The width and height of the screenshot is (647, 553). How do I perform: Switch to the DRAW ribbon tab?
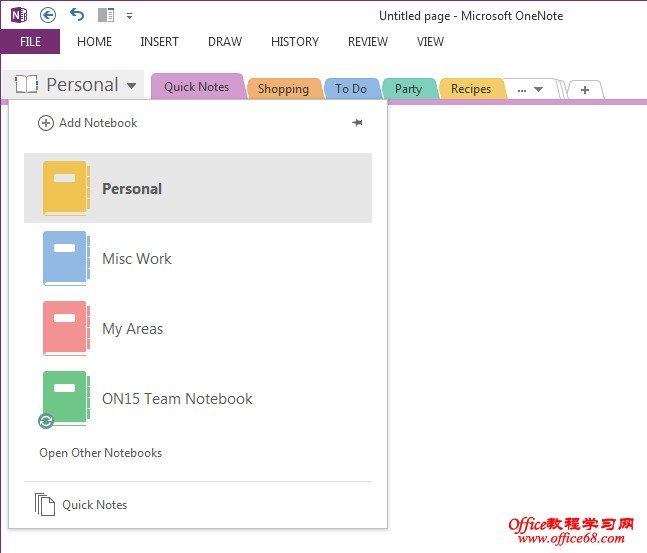click(x=225, y=42)
